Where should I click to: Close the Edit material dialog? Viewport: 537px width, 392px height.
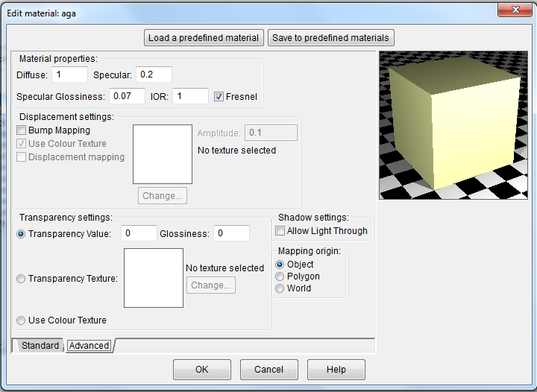(x=515, y=10)
